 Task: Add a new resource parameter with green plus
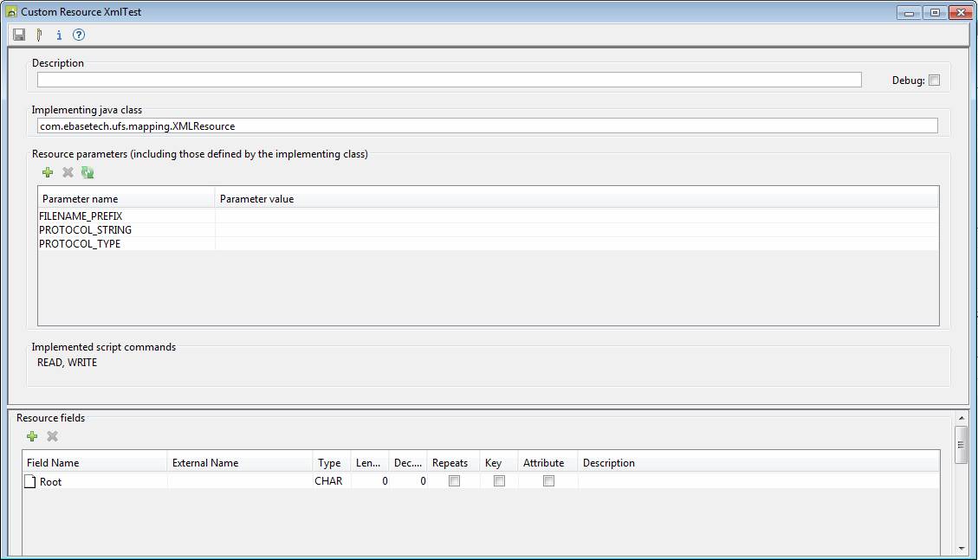[x=48, y=173]
